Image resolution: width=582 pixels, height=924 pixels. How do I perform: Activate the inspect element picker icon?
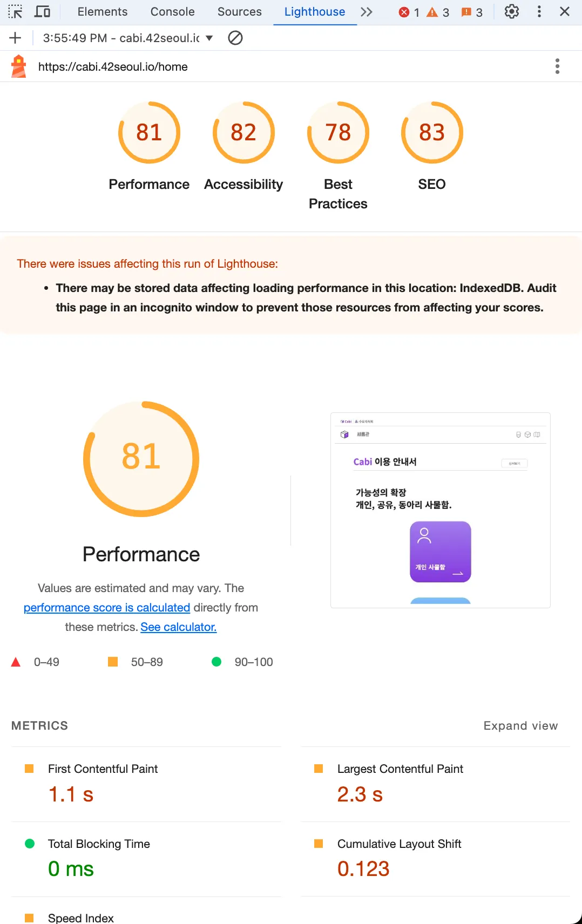(15, 11)
